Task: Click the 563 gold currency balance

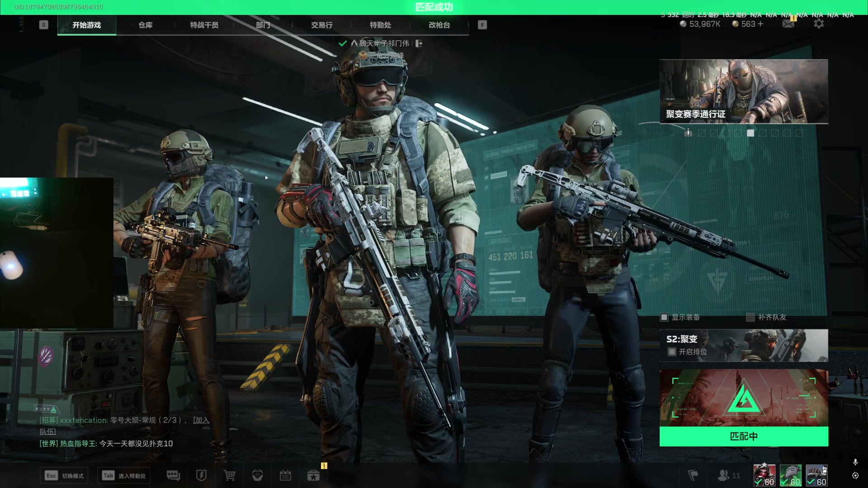Action: [748, 24]
